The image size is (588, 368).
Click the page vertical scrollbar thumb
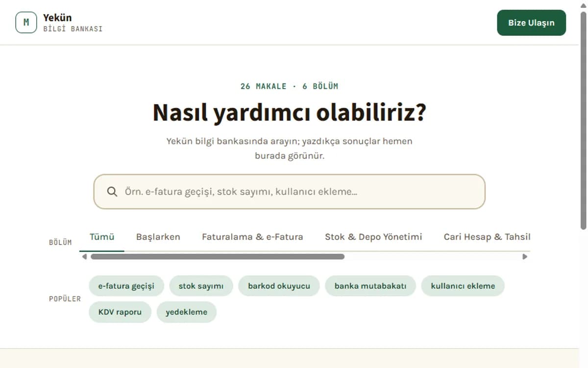[x=583, y=120]
